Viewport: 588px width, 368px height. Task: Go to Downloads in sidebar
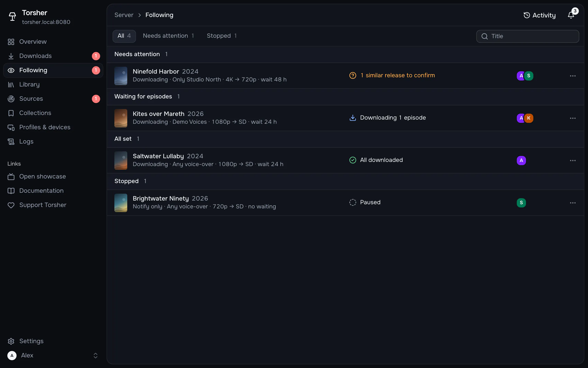pos(53,56)
